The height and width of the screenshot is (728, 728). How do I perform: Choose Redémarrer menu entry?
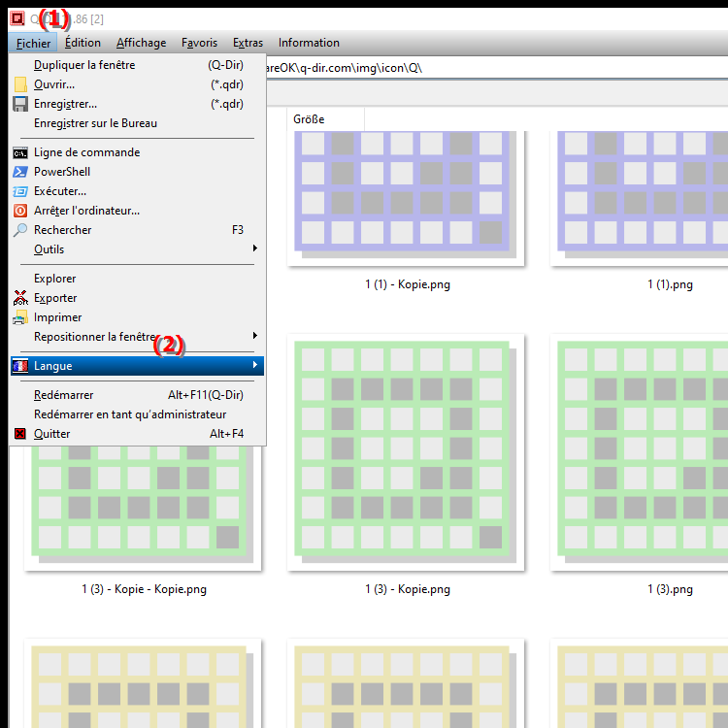point(138,395)
